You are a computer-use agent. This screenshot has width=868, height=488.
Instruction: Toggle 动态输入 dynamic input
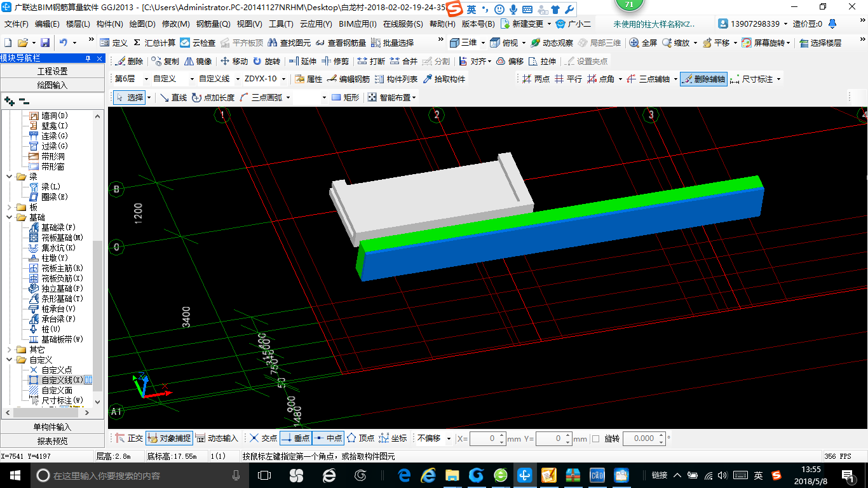pos(217,438)
